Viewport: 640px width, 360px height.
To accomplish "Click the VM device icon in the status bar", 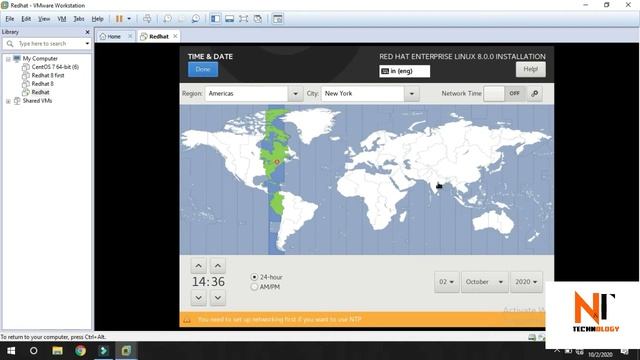I will [x=532, y=337].
